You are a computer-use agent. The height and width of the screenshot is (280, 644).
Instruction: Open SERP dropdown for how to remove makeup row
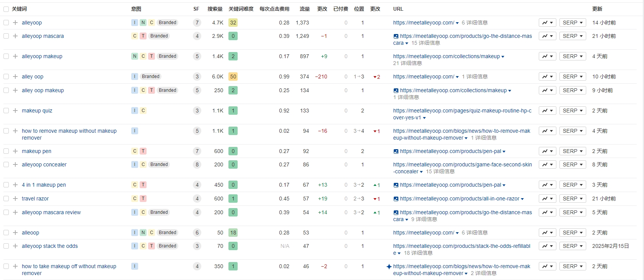click(572, 131)
